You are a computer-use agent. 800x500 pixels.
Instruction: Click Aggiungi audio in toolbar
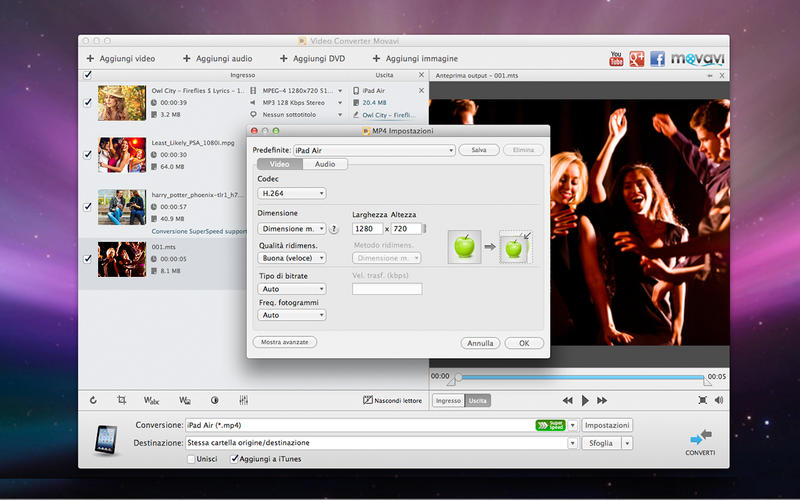click(217, 59)
